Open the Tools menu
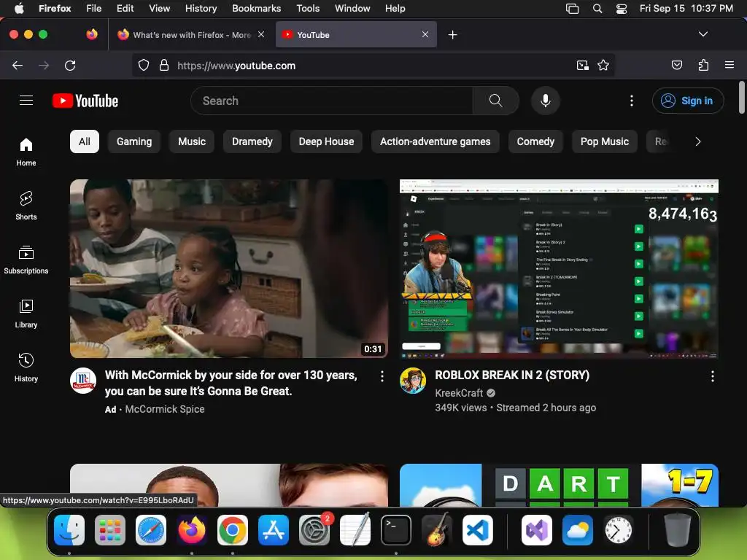 (x=308, y=8)
